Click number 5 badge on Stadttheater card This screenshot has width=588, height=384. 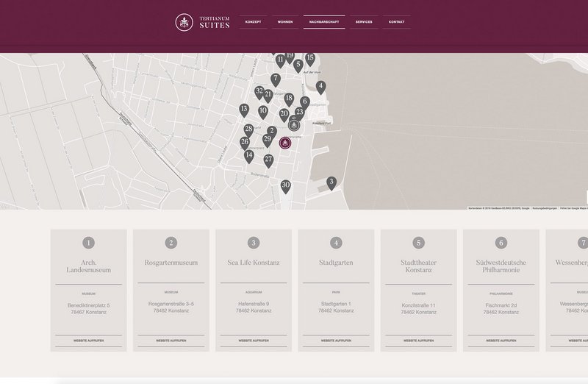pyautogui.click(x=418, y=243)
